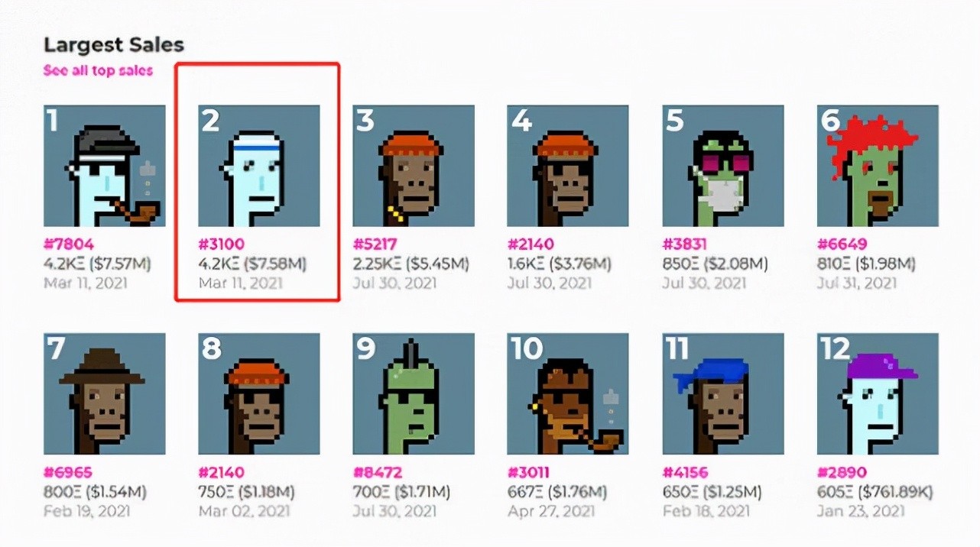Screen dimensions: 980x547
Task: Select the ranked 4 ape punk thumbnail
Action: (x=568, y=166)
